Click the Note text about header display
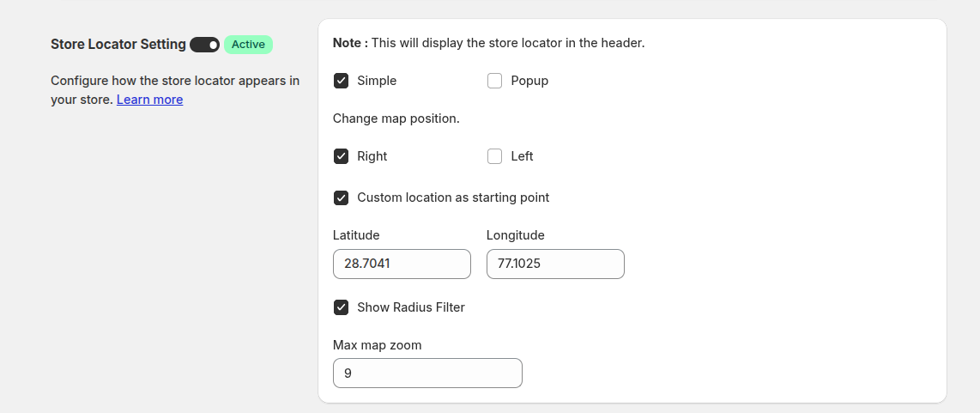The height and width of the screenshot is (413, 980). (x=489, y=43)
